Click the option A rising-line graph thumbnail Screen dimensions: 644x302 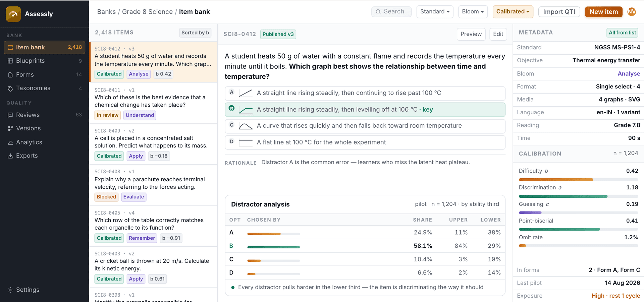pyautogui.click(x=246, y=93)
